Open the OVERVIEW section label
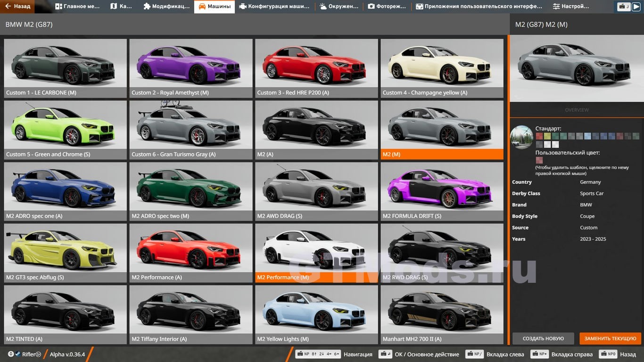 click(x=577, y=110)
